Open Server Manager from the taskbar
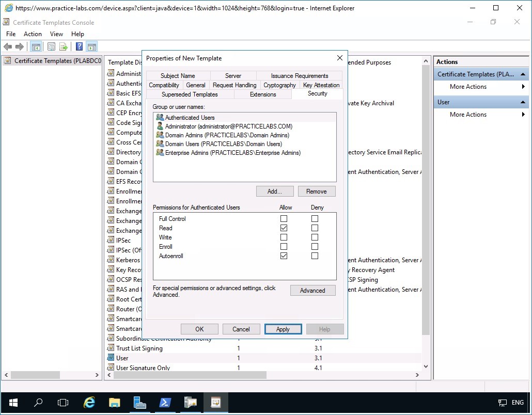The height and width of the screenshot is (415, 532). pyautogui.click(x=139, y=403)
